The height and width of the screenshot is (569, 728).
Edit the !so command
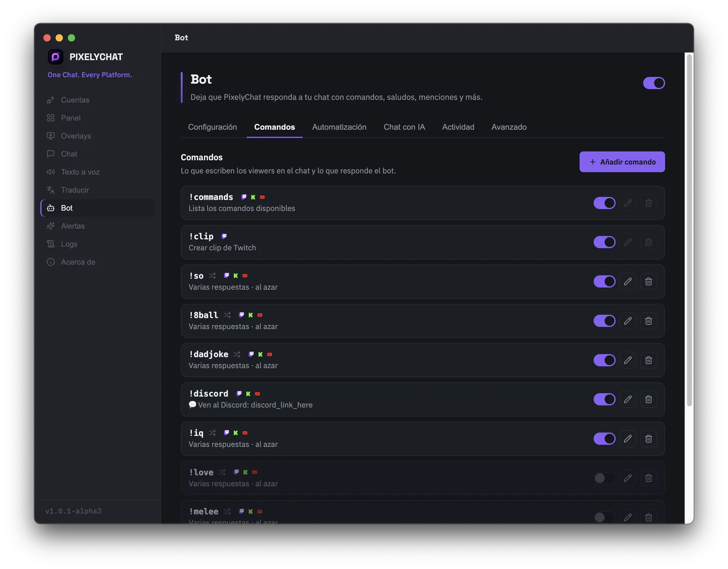click(x=627, y=282)
